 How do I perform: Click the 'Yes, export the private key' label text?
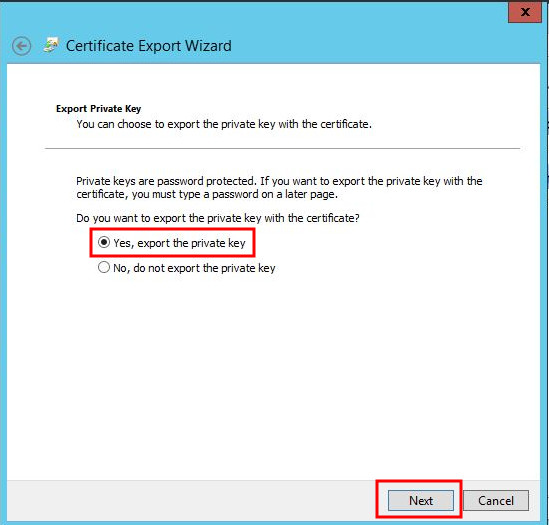(179, 243)
